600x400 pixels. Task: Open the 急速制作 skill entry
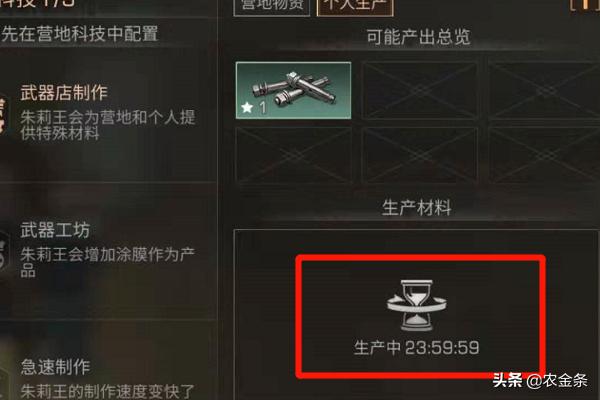pyautogui.click(x=108, y=379)
